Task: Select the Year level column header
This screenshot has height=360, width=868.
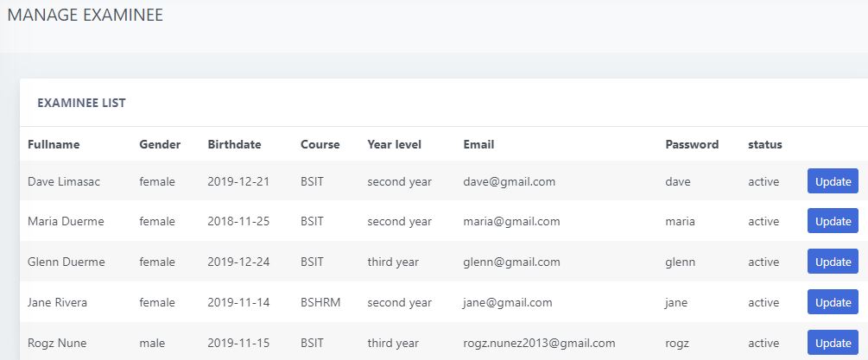Action: point(394,144)
